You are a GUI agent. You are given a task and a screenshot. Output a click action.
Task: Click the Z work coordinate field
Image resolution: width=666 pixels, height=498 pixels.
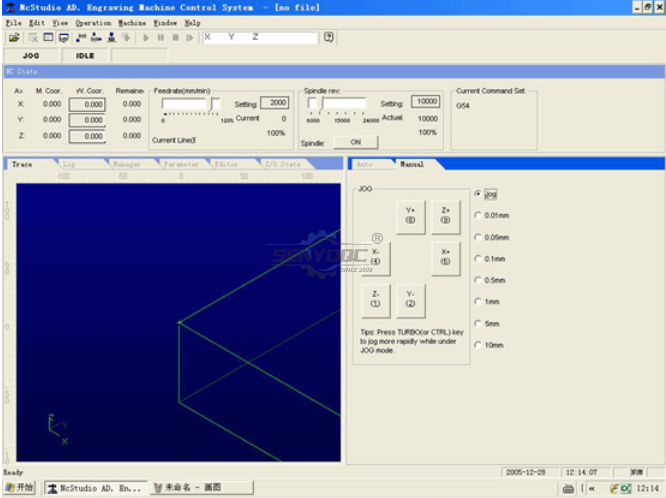pyautogui.click(x=87, y=136)
